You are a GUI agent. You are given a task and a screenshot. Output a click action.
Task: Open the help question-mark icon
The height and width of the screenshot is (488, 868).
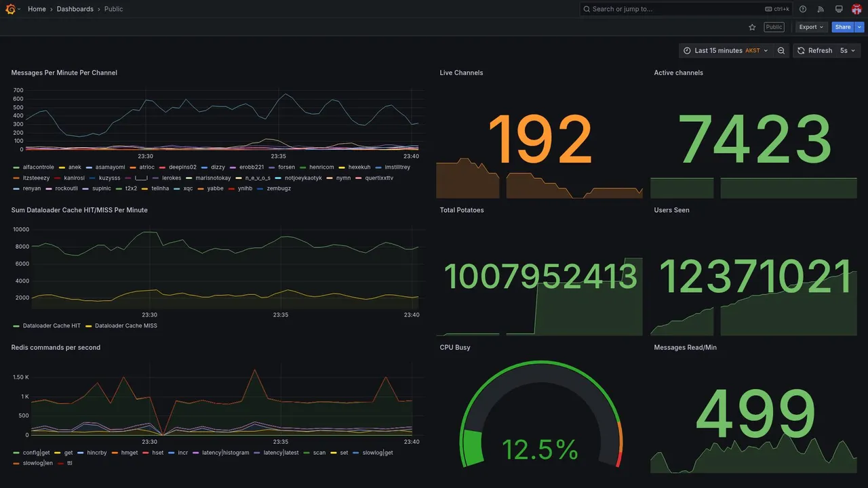click(803, 9)
